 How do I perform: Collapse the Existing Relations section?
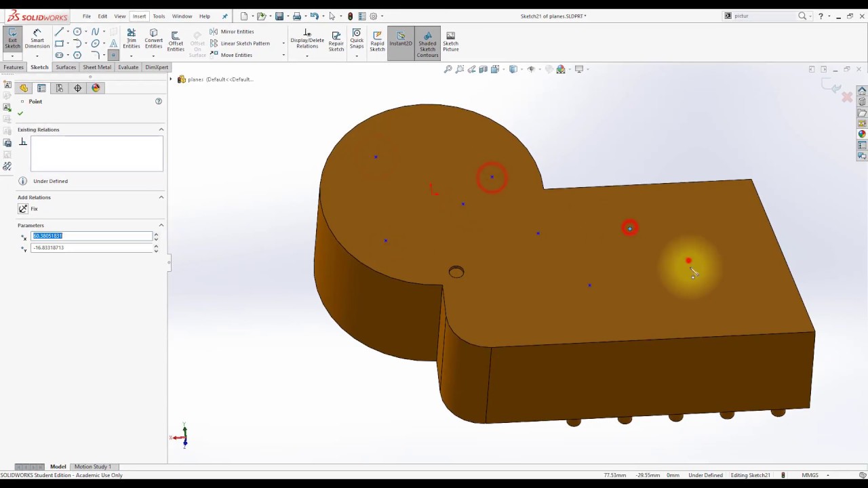161,129
